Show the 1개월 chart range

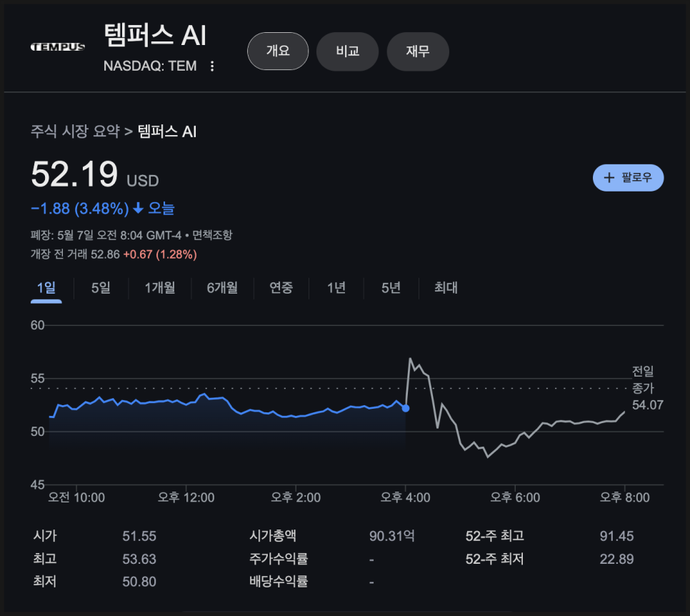tap(160, 288)
